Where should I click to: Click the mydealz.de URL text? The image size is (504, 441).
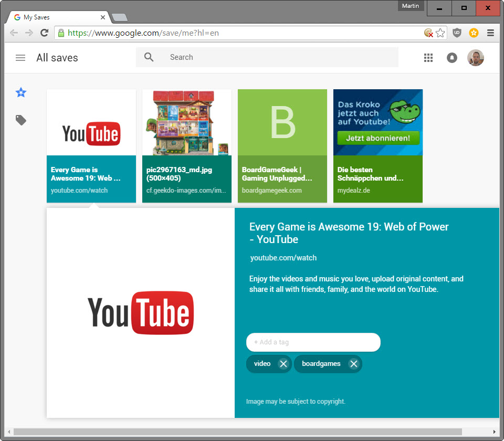click(353, 190)
